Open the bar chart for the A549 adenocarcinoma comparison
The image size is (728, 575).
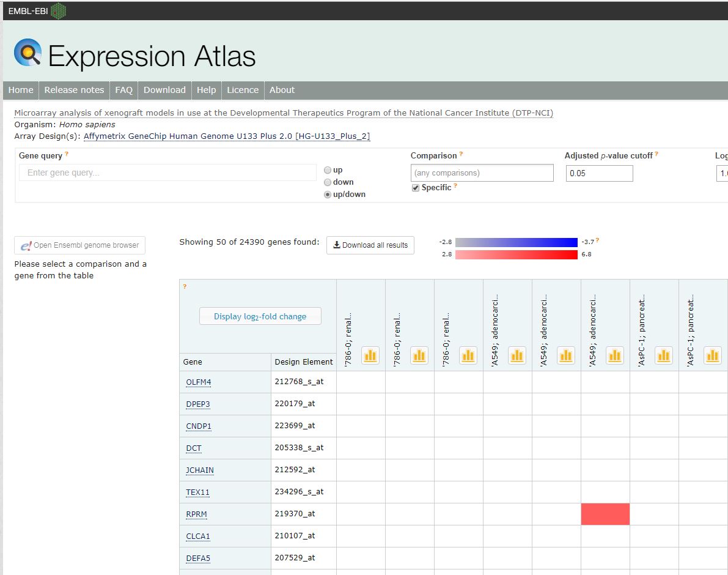pyautogui.click(x=517, y=355)
